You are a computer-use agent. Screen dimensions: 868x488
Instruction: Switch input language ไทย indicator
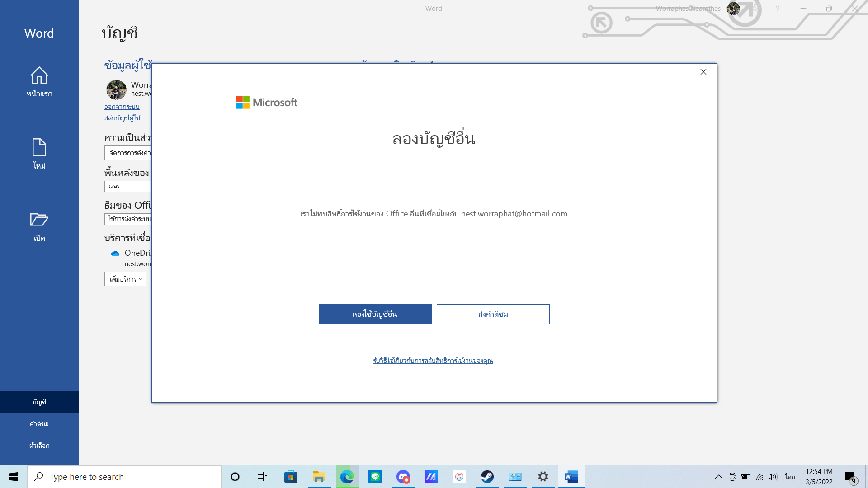[790, 477]
